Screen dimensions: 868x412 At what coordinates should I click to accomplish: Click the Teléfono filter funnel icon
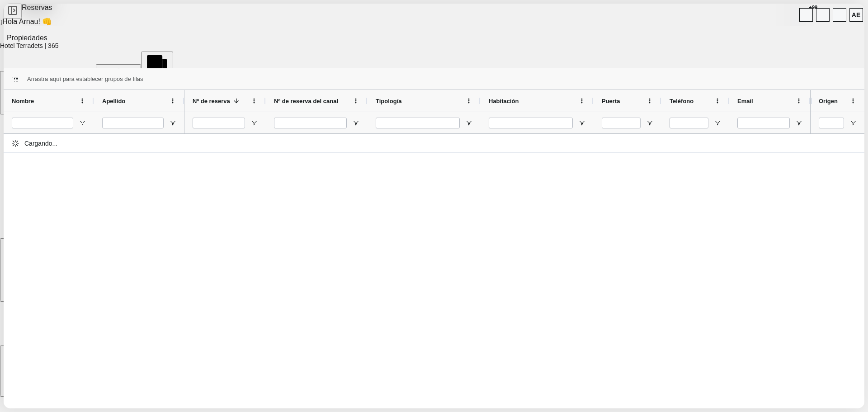[x=717, y=123]
